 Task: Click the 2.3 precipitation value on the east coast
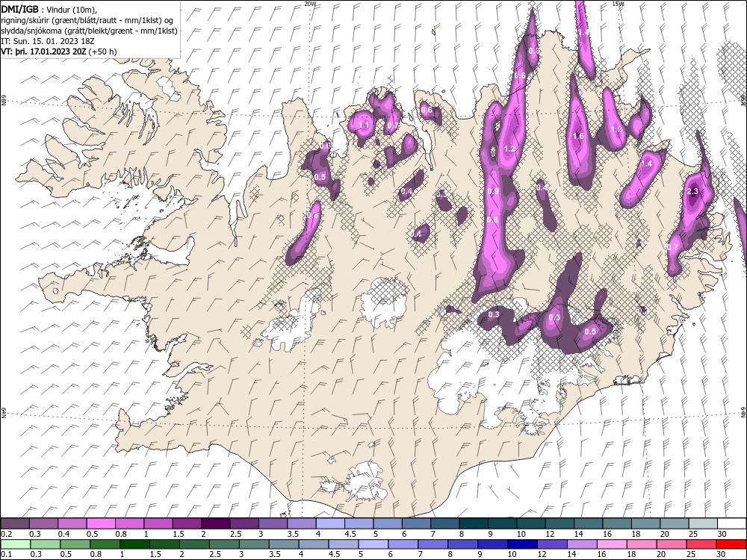coord(692,191)
